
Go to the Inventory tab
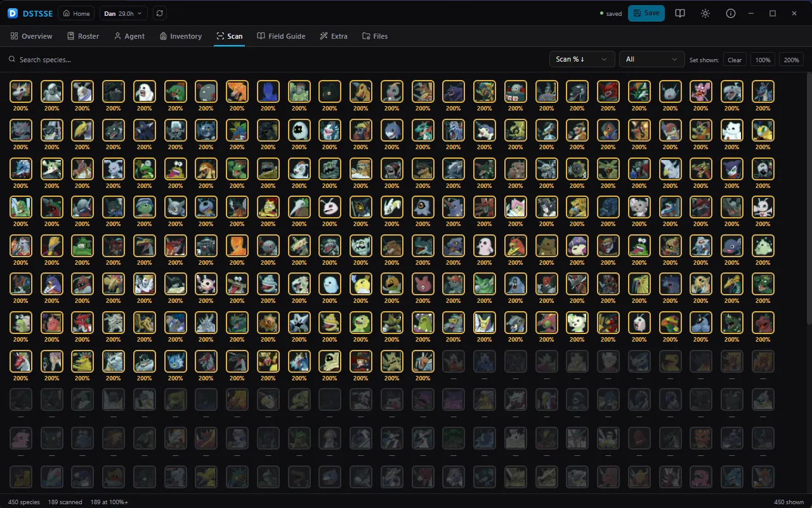coord(181,36)
